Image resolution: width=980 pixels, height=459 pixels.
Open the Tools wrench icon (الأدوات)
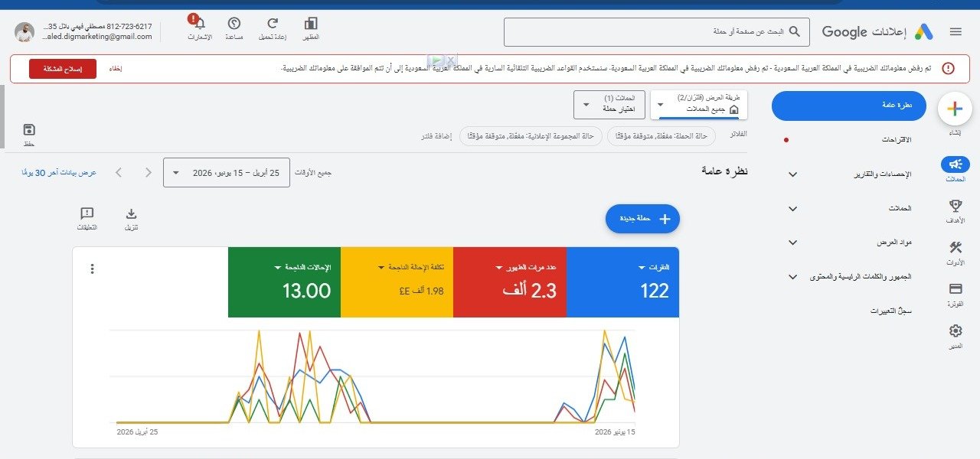tap(955, 247)
